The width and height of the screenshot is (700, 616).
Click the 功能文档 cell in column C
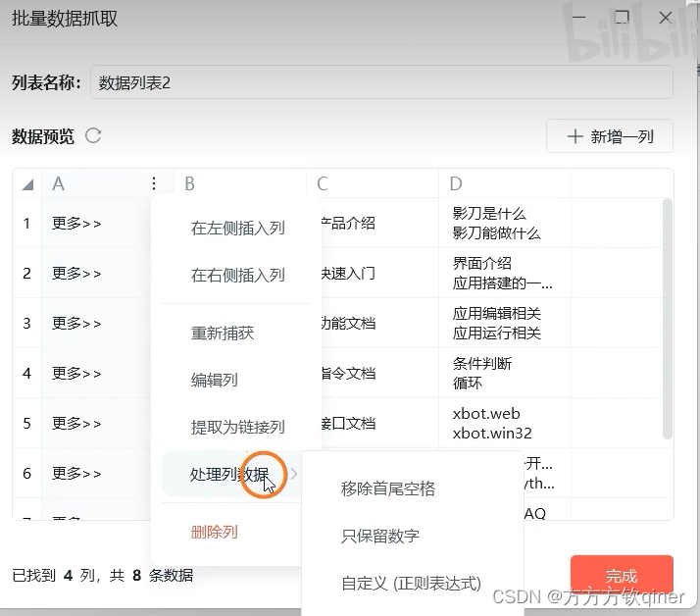380,323
